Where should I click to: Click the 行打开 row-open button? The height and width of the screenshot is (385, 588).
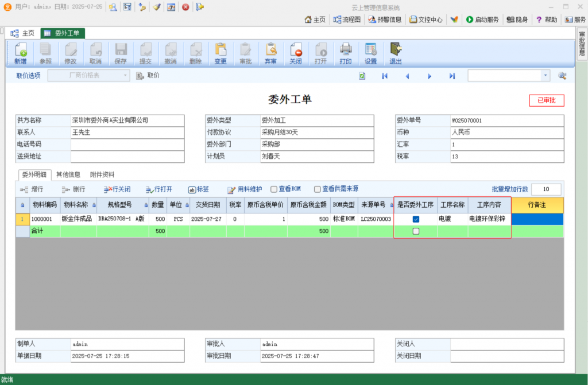(x=158, y=189)
